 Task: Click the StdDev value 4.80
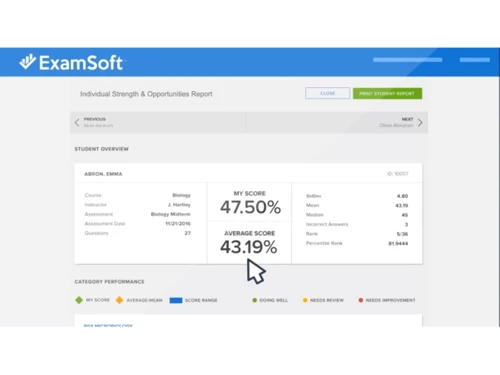(402, 196)
